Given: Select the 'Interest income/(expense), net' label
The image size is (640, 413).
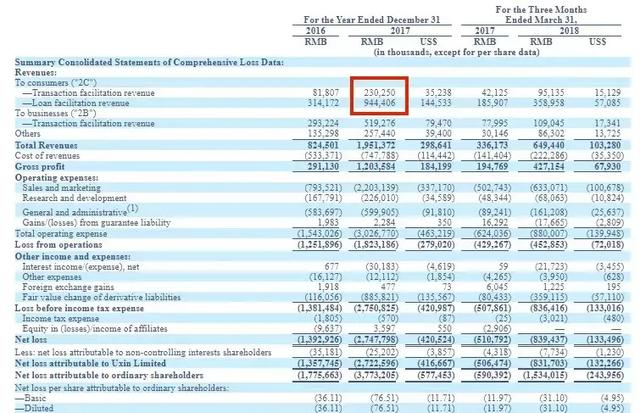Looking at the screenshot, I should [85, 264].
